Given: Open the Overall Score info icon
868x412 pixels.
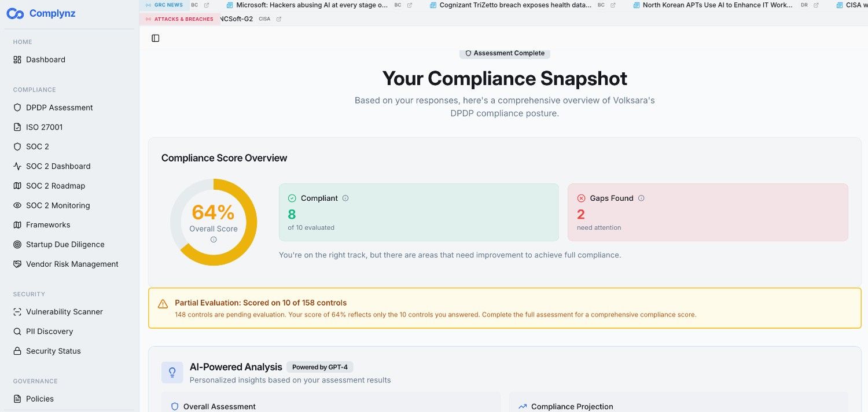Looking at the screenshot, I should (x=213, y=240).
